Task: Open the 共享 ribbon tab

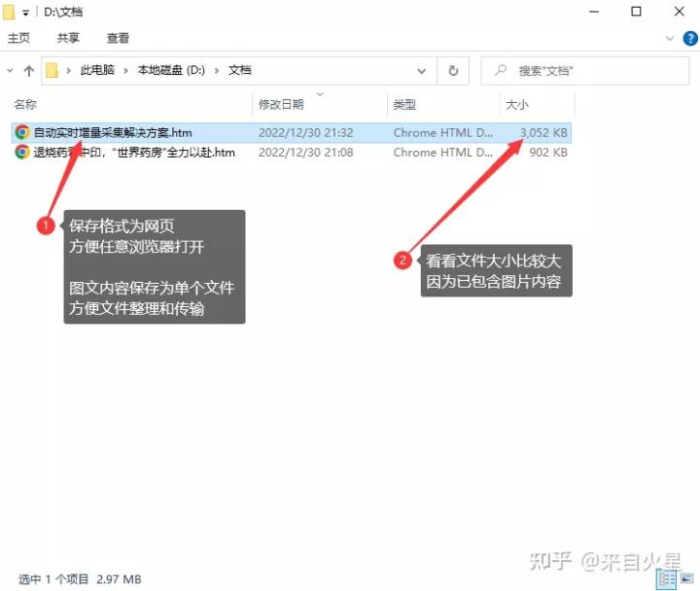Action: click(x=68, y=38)
